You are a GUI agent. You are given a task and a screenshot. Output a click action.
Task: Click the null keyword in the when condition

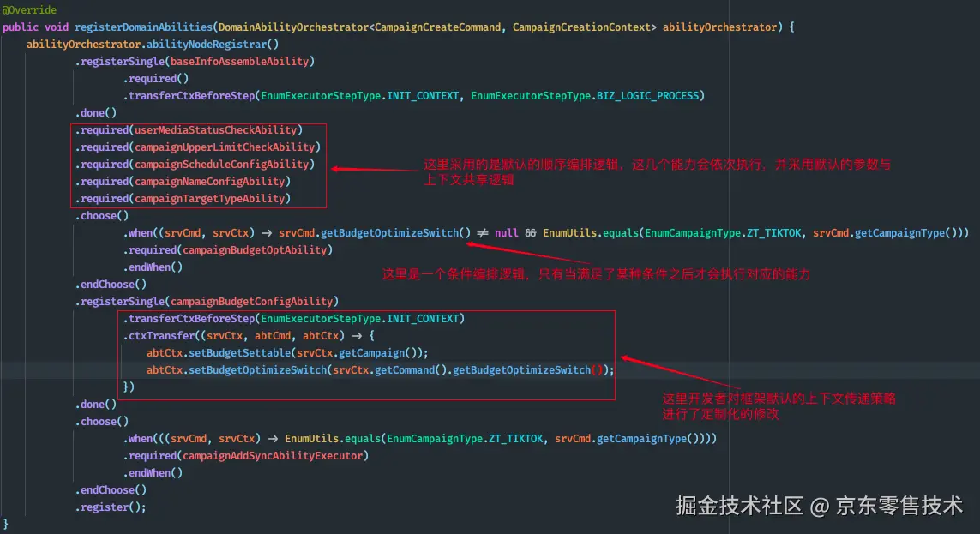click(x=506, y=233)
